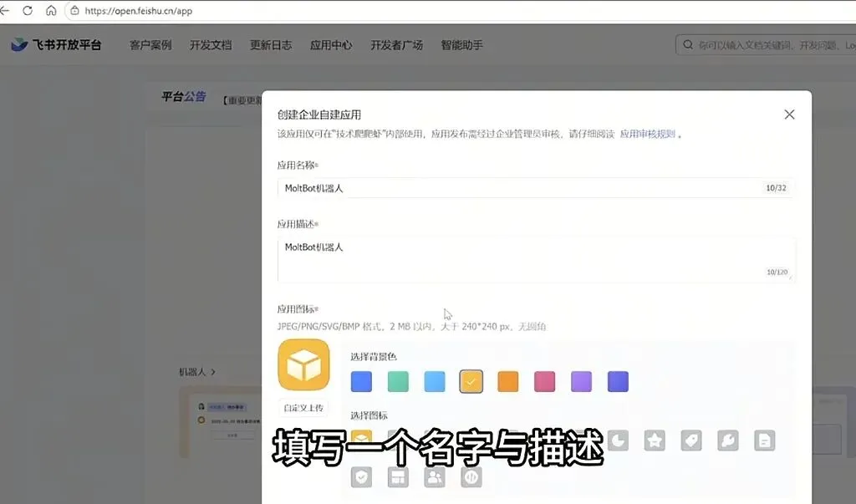This screenshot has width=856, height=504.
Task: Select the star app icon
Action: coord(655,440)
